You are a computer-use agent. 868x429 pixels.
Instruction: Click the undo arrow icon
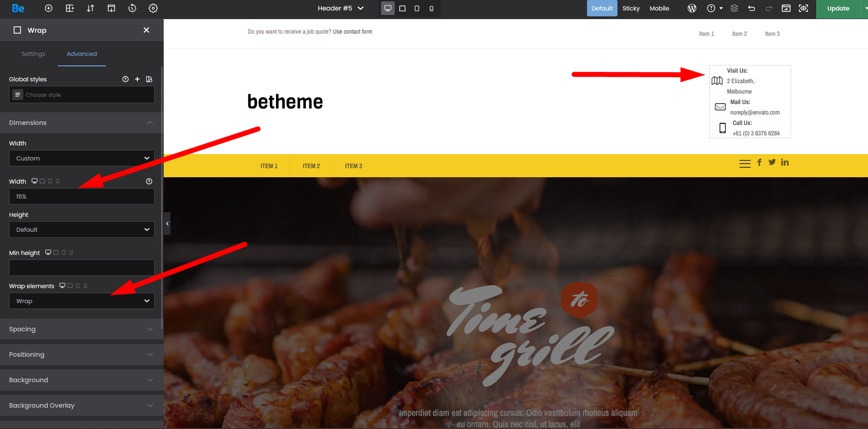point(752,8)
